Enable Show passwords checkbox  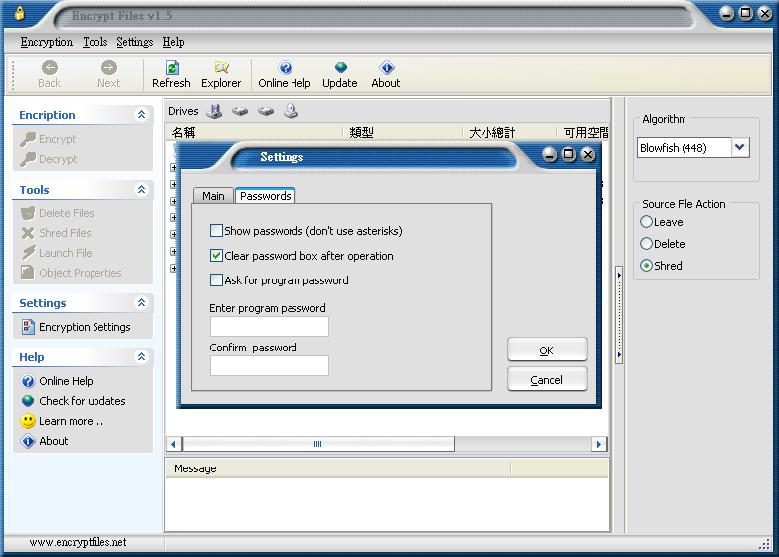[217, 231]
